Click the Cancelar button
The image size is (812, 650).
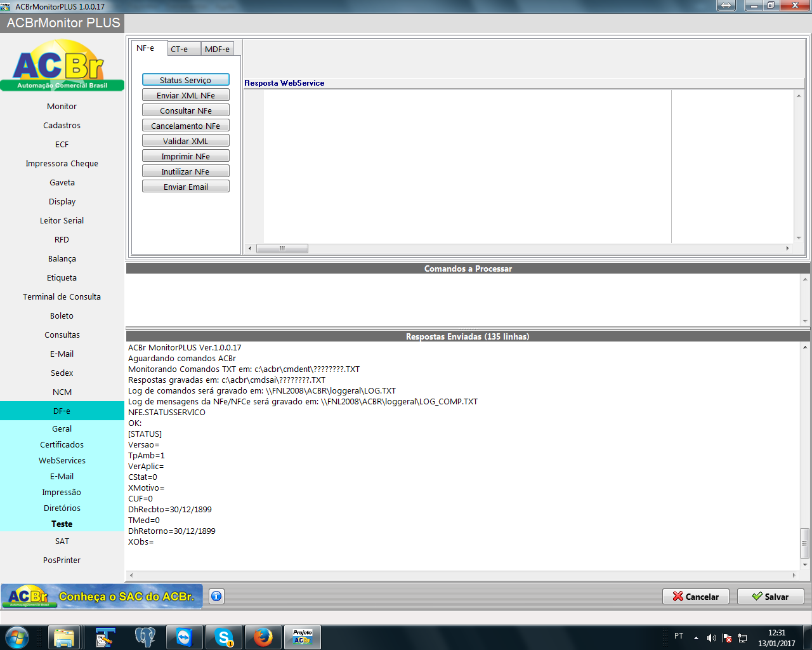696,597
